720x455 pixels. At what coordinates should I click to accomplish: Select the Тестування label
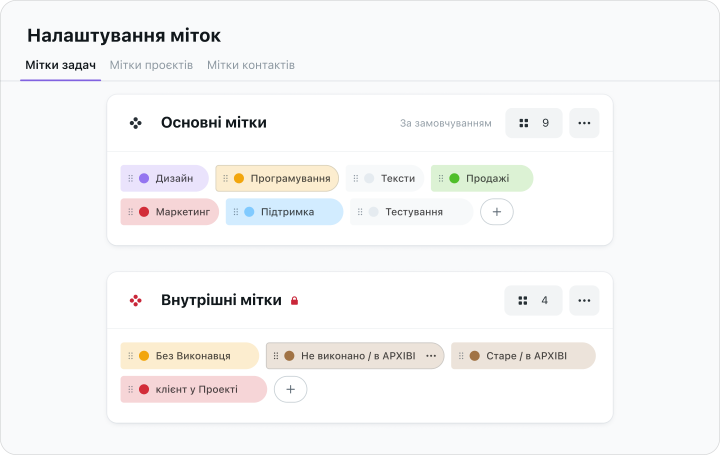pos(411,212)
